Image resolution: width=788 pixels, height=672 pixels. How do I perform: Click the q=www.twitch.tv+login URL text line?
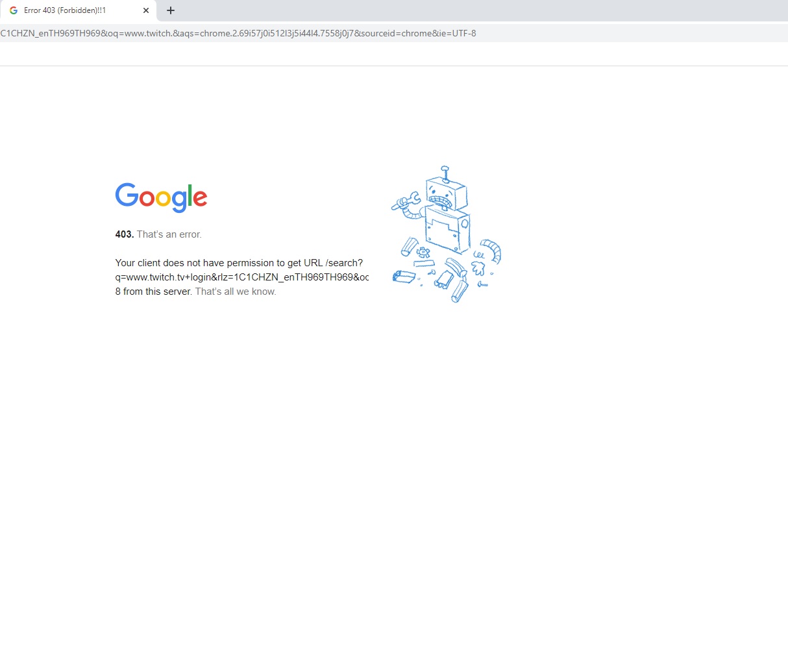pos(242,277)
